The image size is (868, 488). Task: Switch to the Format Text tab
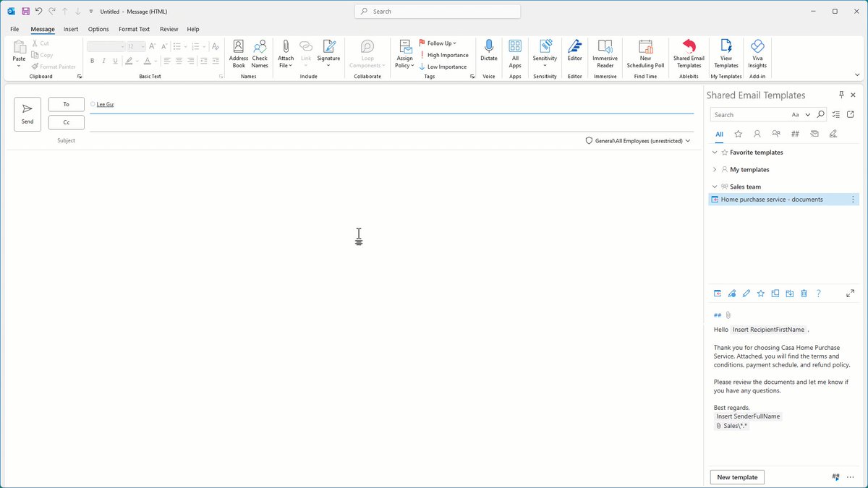[x=135, y=29]
